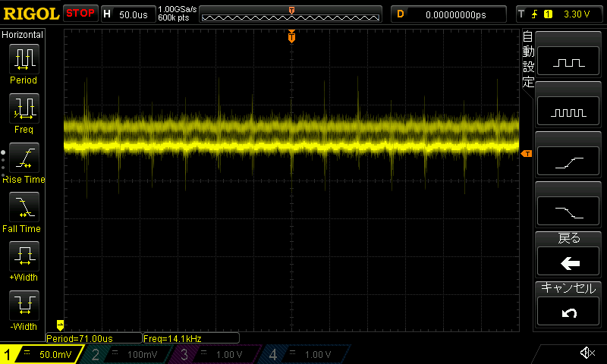Screen dimensions: 607x364
Task: Click the rising edge trigger icon
Action: point(534,14)
